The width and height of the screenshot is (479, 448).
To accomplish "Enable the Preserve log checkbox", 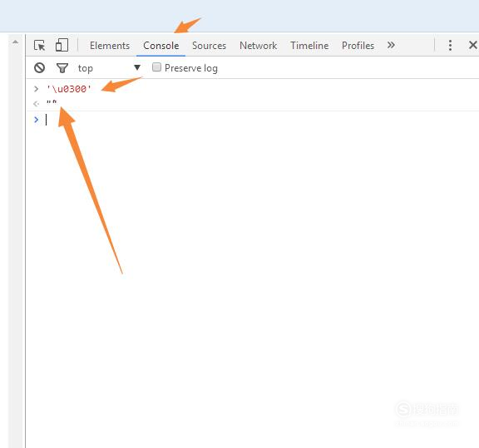I will (x=156, y=66).
